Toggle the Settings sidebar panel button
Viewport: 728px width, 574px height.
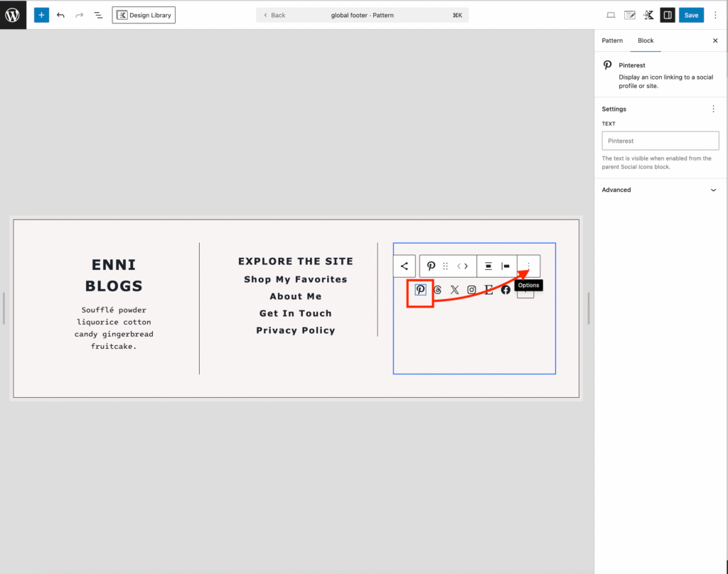click(667, 15)
